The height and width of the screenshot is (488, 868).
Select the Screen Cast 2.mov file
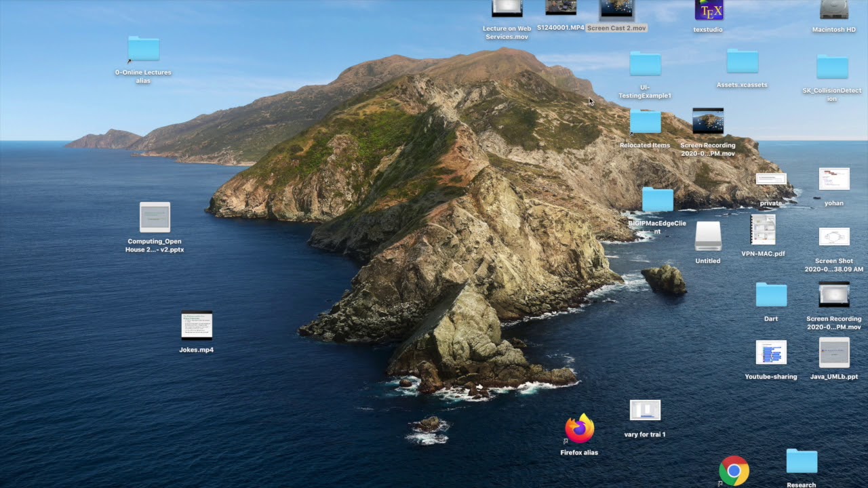click(x=616, y=9)
